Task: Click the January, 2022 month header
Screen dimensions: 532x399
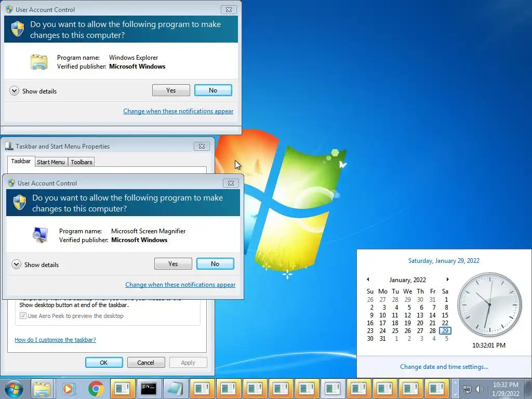Action: (407, 280)
